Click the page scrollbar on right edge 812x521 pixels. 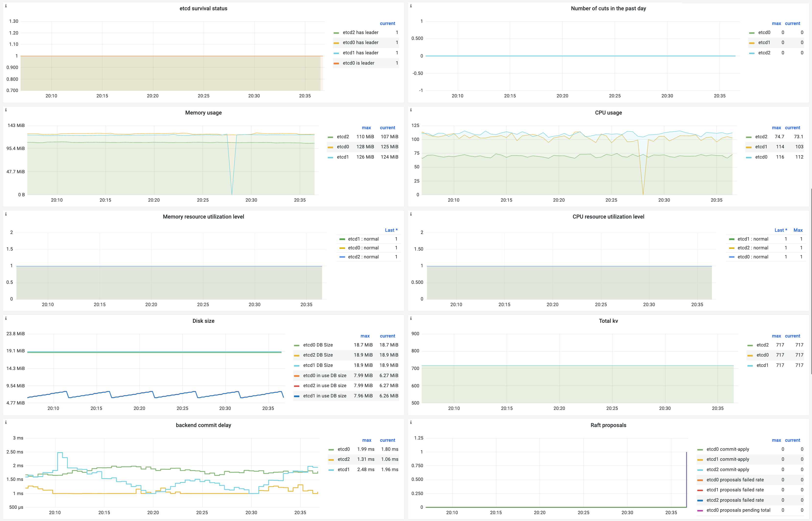(x=811, y=281)
